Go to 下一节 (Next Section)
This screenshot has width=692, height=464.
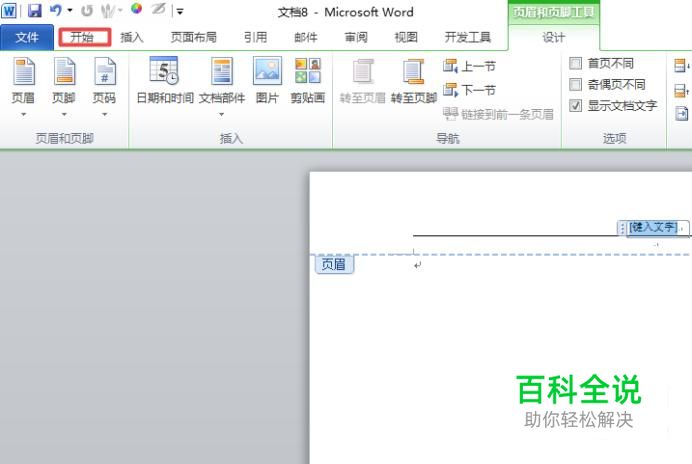pyautogui.click(x=469, y=90)
